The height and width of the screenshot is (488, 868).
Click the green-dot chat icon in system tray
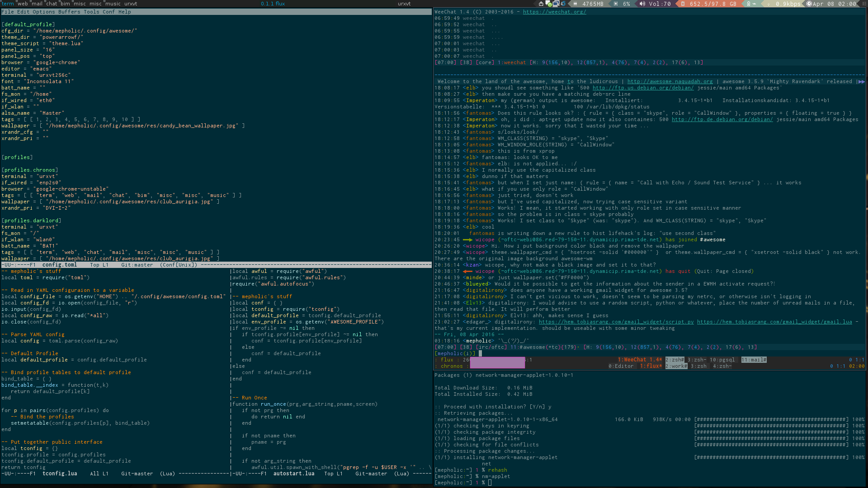click(548, 4)
